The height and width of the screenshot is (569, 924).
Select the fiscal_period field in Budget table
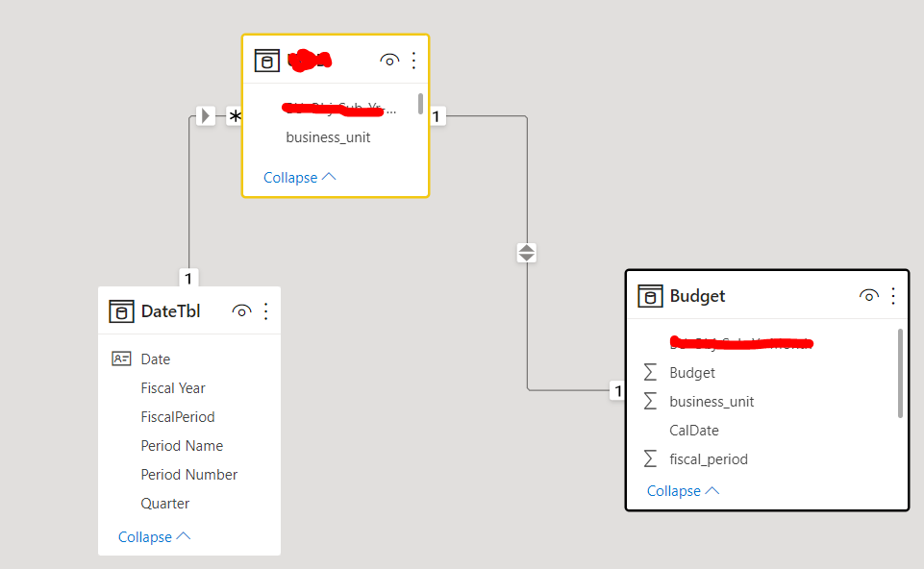(x=709, y=459)
